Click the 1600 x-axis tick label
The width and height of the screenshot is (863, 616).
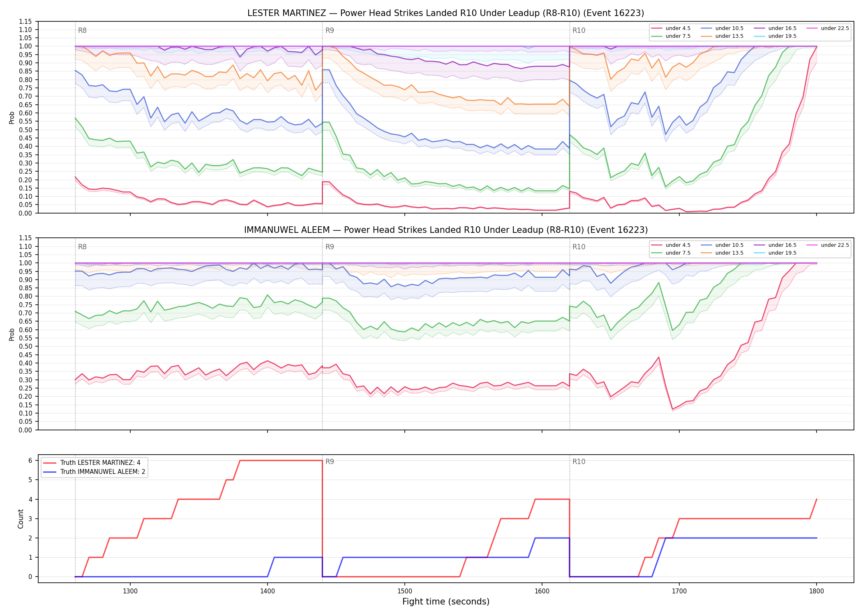(542, 591)
